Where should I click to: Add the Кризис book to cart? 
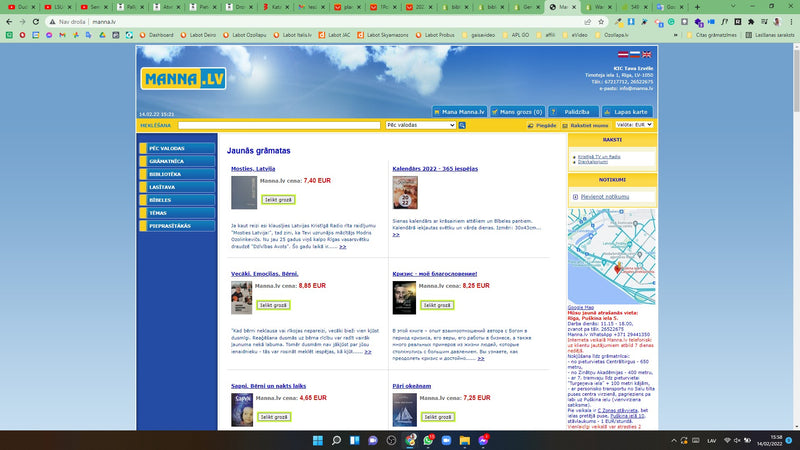437,305
